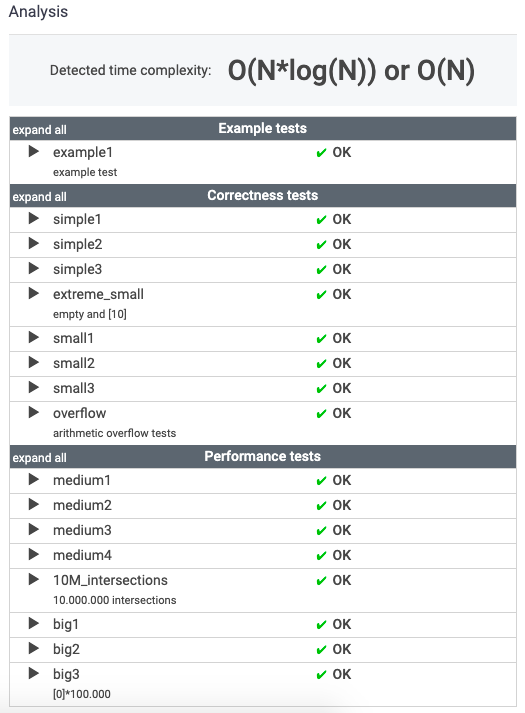
Task: Expand the medium2 test arrow
Action: pyautogui.click(x=34, y=504)
